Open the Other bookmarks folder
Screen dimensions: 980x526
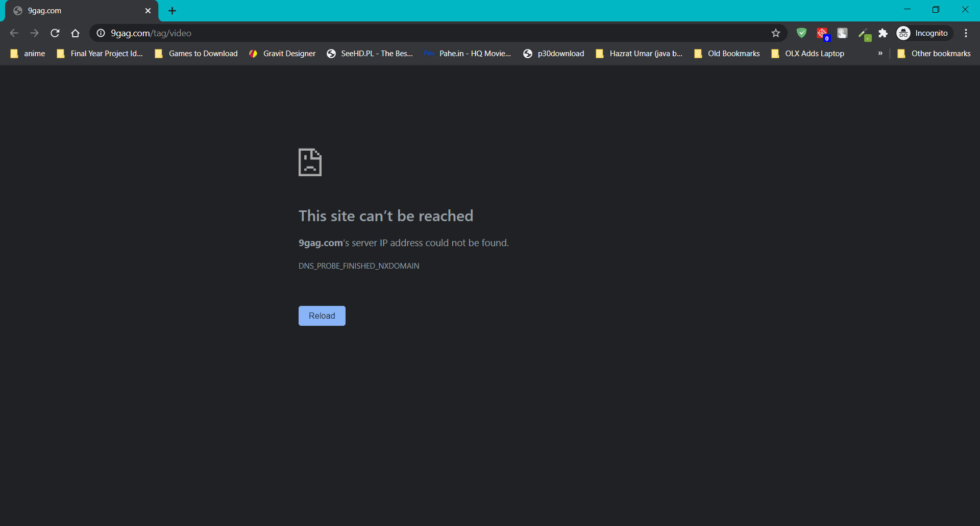click(934, 54)
